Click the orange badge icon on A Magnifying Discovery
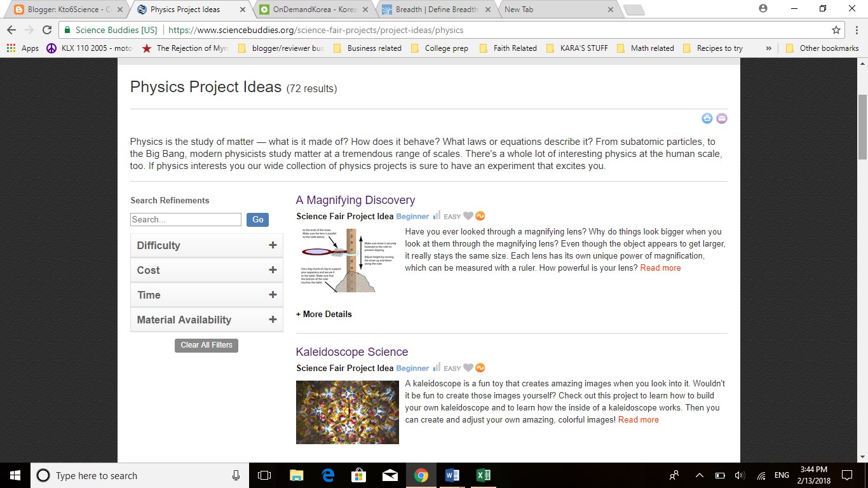Viewport: 868px width, 488px height. pos(480,216)
